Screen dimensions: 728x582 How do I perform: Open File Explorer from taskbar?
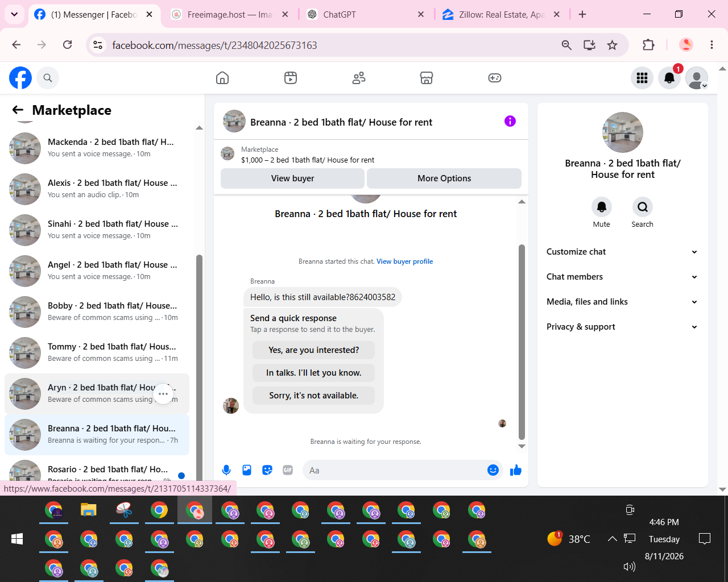click(89, 510)
